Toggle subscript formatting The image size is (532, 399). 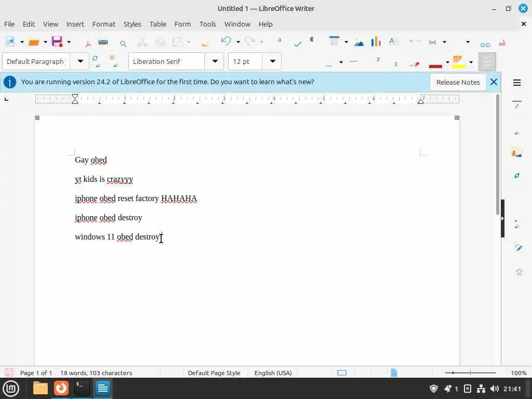pyautogui.click(x=395, y=64)
